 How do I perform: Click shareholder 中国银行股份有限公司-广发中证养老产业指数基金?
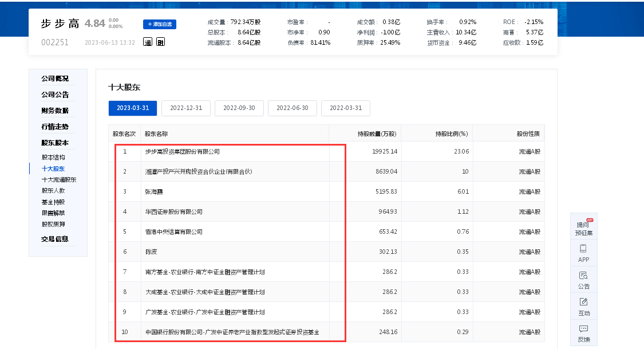coord(232,332)
